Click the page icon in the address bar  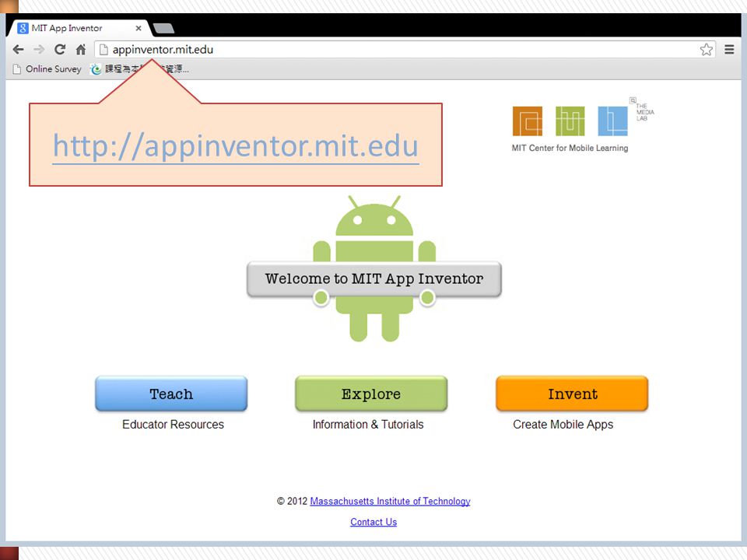point(103,50)
